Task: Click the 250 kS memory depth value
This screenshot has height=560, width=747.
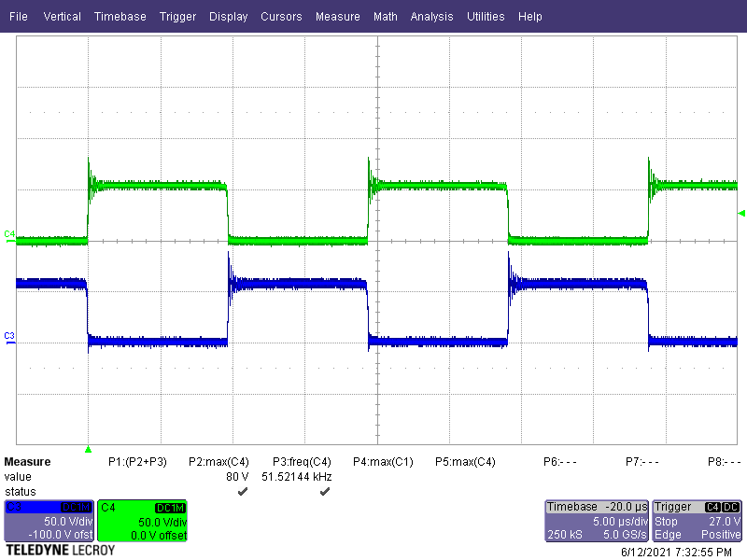Action: 565,535
